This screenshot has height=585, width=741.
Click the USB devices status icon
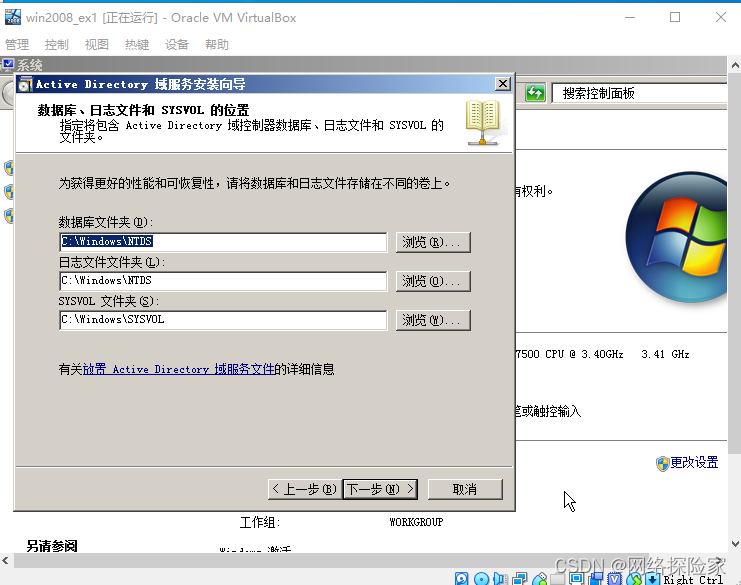coord(540,579)
